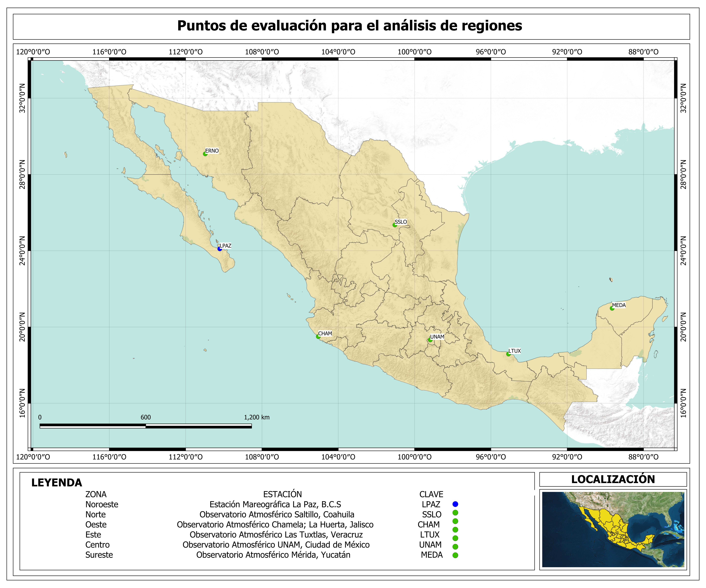The height and width of the screenshot is (588, 706).
Task: Click the map title text
Action: pos(350,26)
